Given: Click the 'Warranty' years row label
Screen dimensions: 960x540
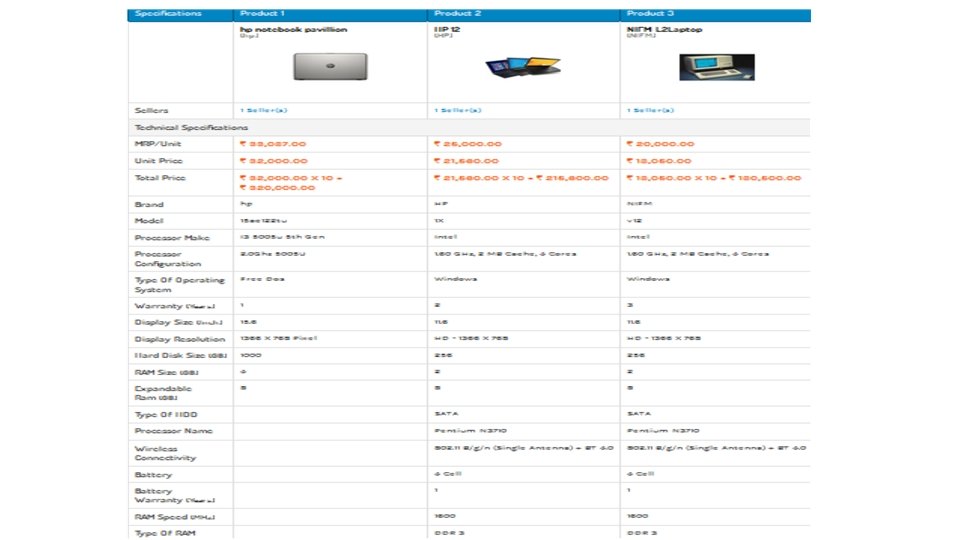Looking at the screenshot, I should [174, 306].
